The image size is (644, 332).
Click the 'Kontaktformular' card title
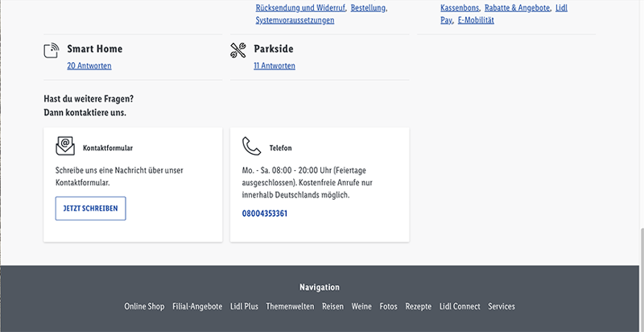pos(108,148)
